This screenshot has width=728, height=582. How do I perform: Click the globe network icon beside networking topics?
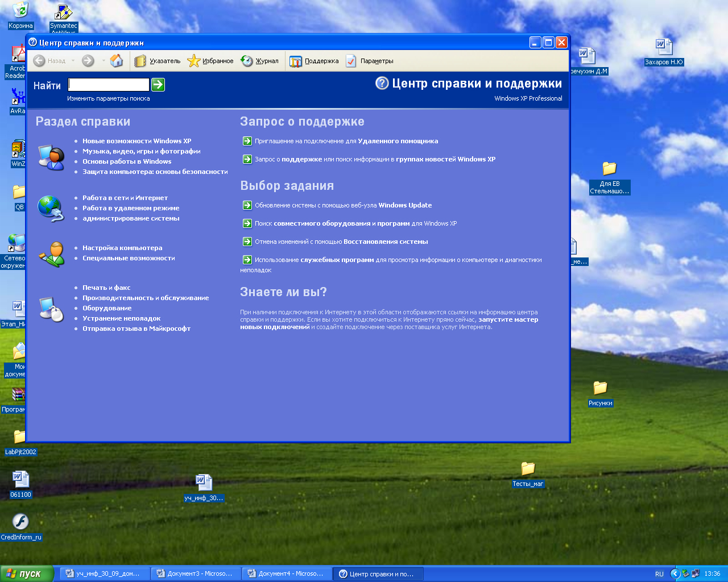coord(51,208)
